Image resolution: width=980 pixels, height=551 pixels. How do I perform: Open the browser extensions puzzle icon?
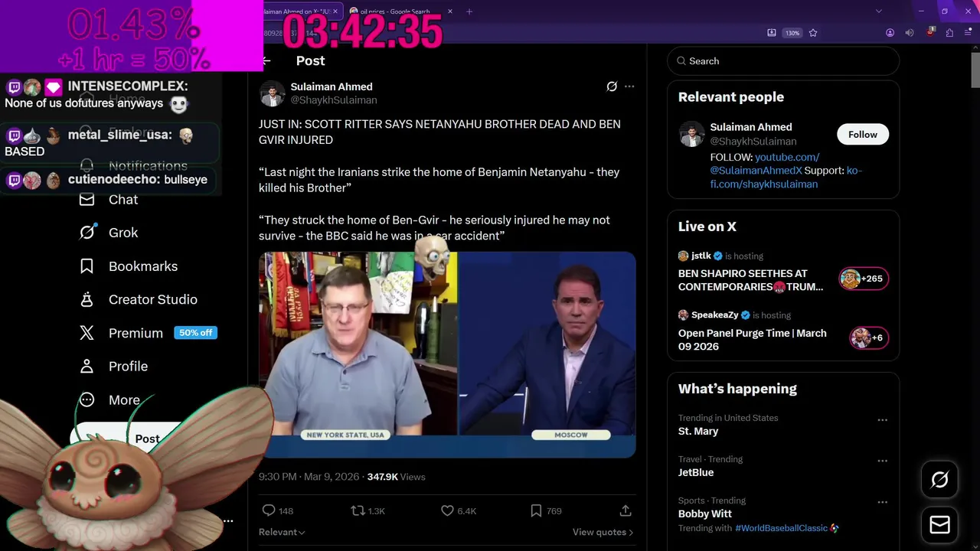click(x=949, y=33)
